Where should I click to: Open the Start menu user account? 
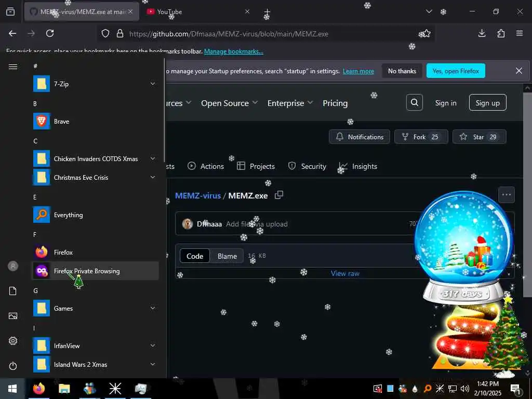coord(13,266)
